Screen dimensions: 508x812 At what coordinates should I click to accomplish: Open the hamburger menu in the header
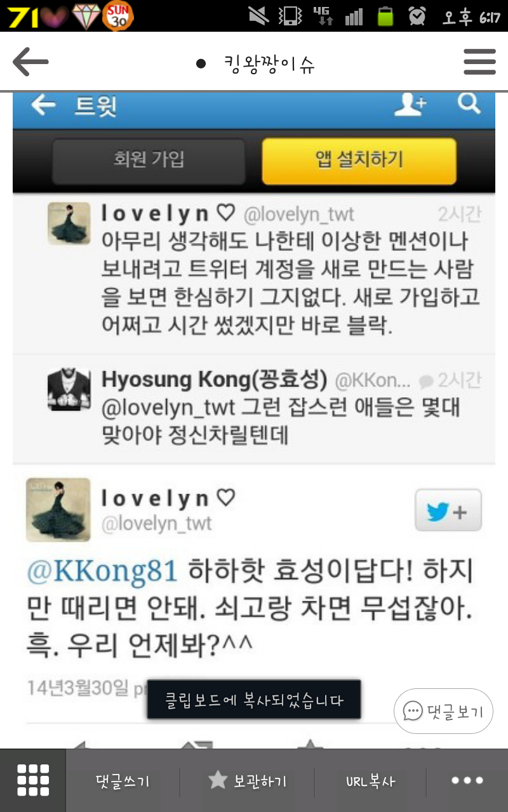pos(479,62)
